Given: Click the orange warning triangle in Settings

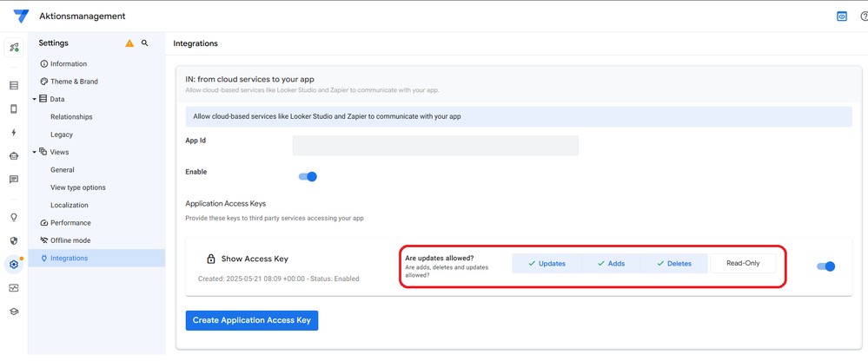Looking at the screenshot, I should [129, 43].
